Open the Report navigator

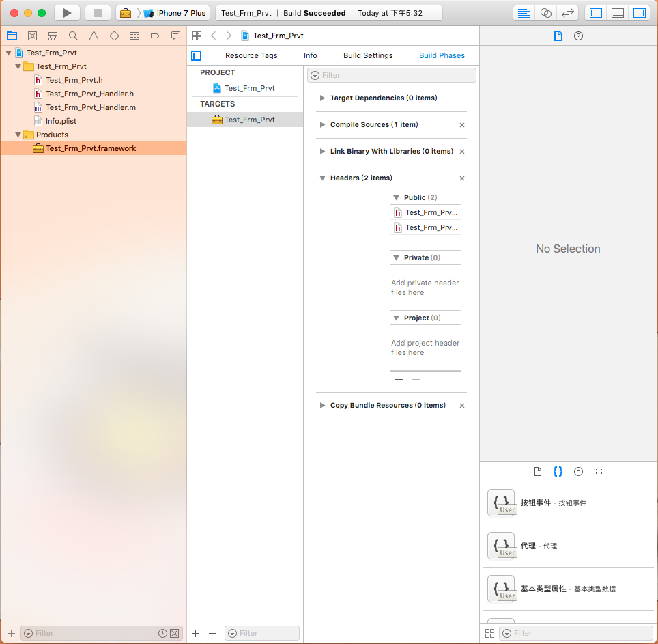click(175, 36)
